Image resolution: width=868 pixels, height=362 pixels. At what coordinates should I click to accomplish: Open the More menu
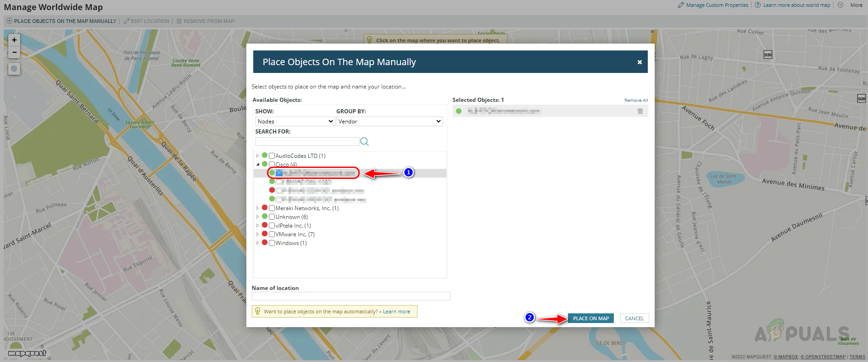coord(856,5)
